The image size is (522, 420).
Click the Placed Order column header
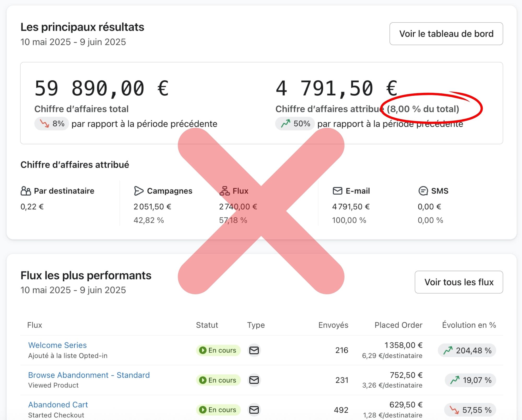398,325
